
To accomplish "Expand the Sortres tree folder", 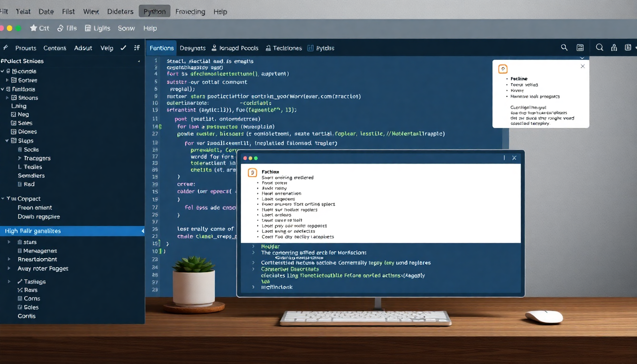I will coord(7,81).
